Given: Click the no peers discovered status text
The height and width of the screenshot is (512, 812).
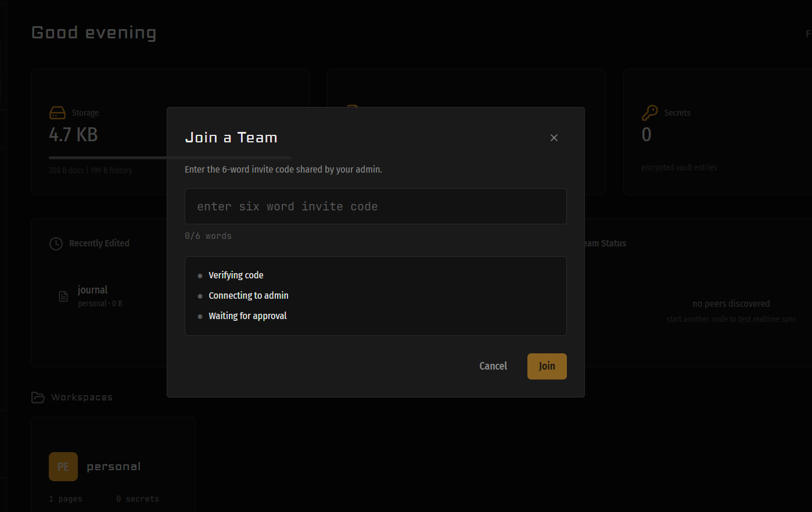Looking at the screenshot, I should pos(731,303).
